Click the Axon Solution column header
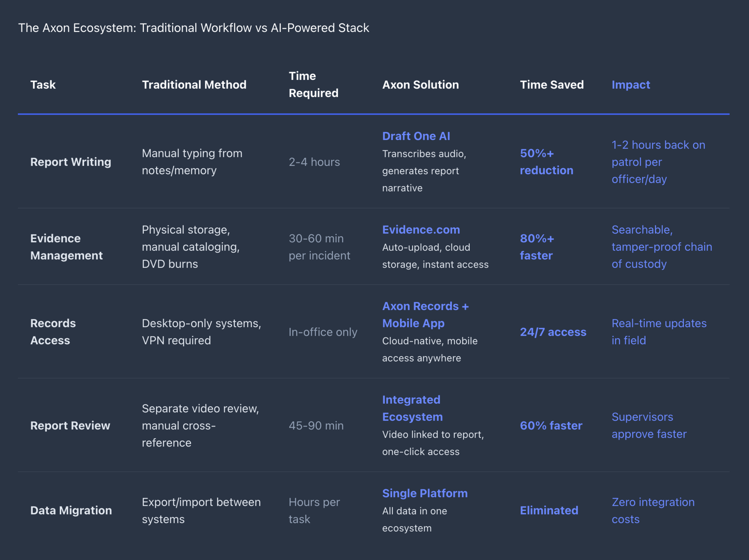 click(420, 85)
